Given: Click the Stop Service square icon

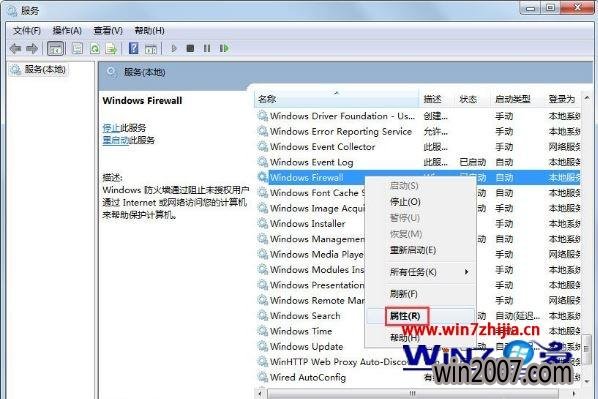Looking at the screenshot, I should [x=190, y=48].
